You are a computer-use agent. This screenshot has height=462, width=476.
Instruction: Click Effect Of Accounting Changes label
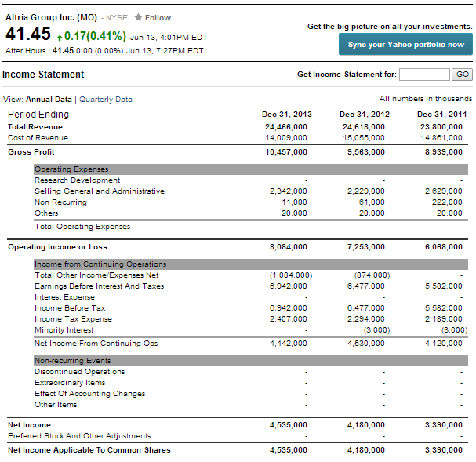pyautogui.click(x=90, y=394)
